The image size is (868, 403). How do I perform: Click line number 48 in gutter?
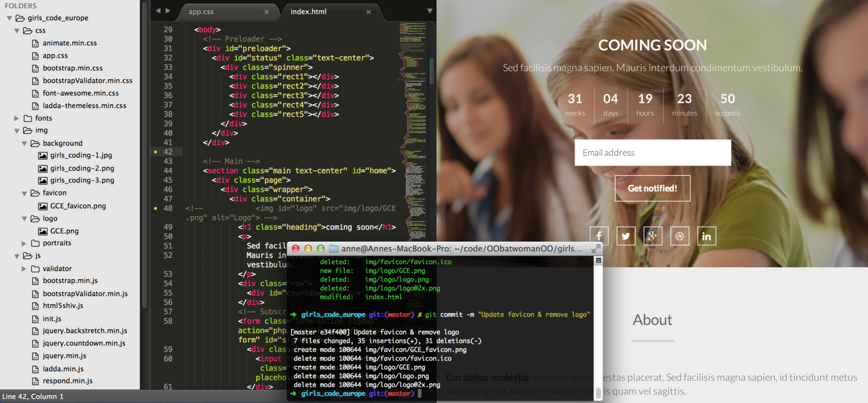pos(168,209)
